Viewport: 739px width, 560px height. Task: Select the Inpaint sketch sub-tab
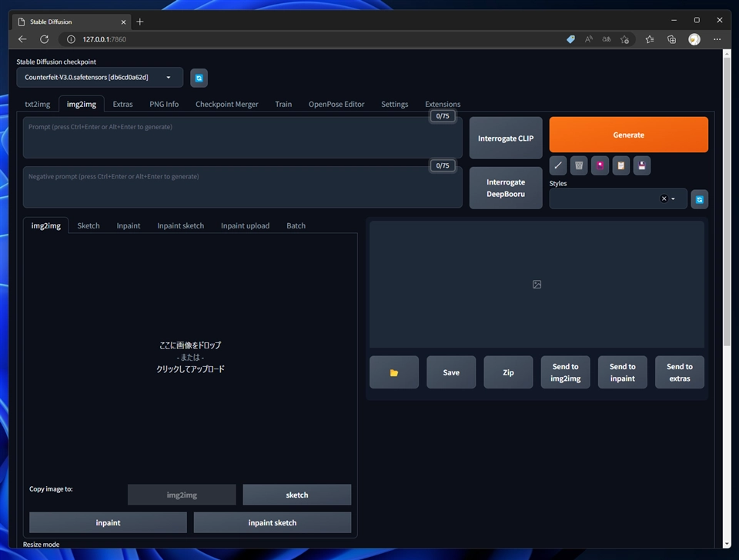tap(180, 225)
